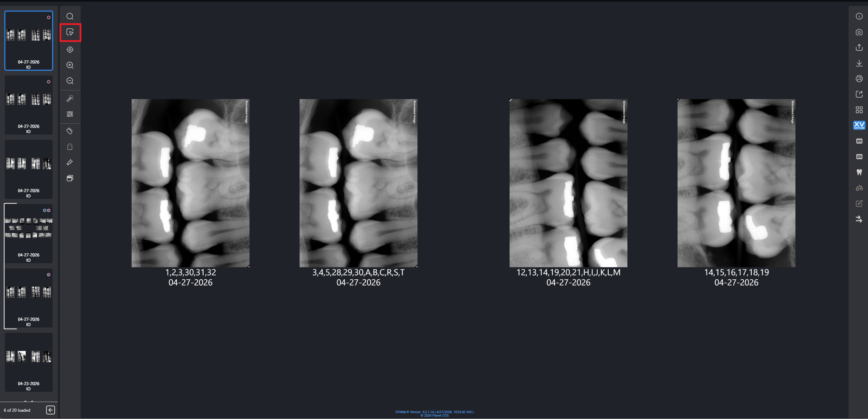Open the tag tool

tap(70, 131)
